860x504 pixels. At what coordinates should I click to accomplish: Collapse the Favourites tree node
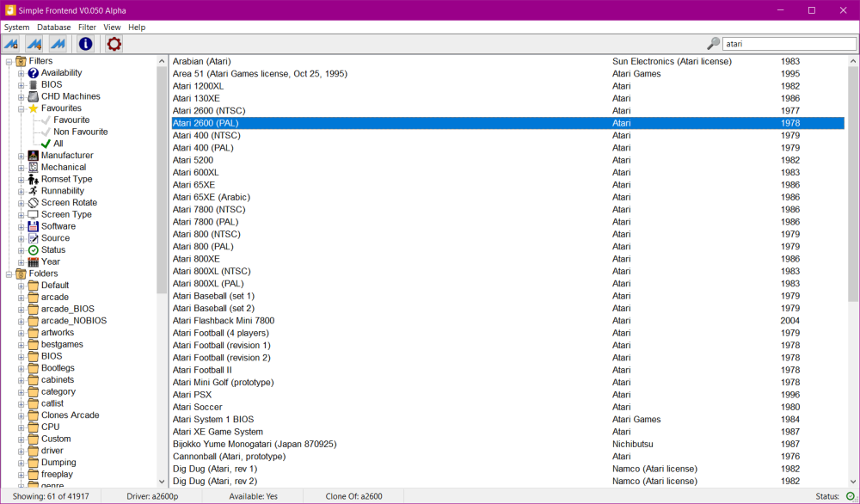(21, 108)
